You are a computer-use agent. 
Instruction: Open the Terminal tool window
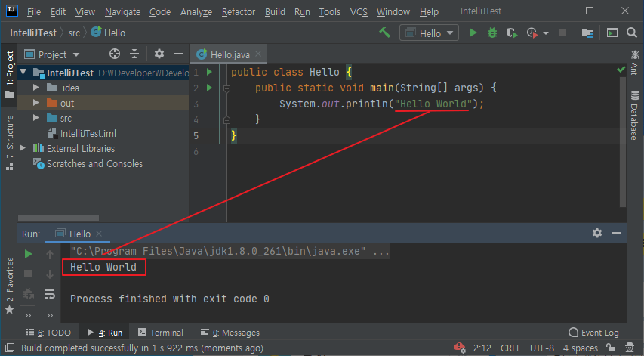(x=161, y=332)
